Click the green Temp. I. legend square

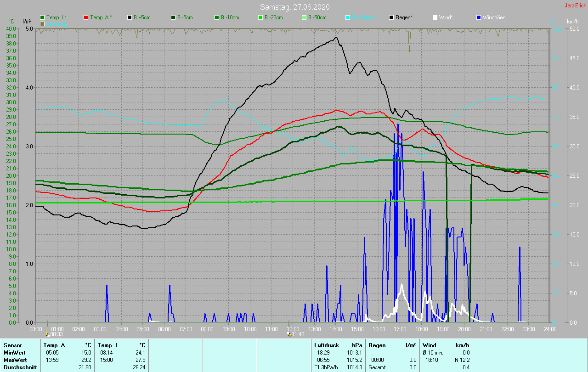point(43,17)
